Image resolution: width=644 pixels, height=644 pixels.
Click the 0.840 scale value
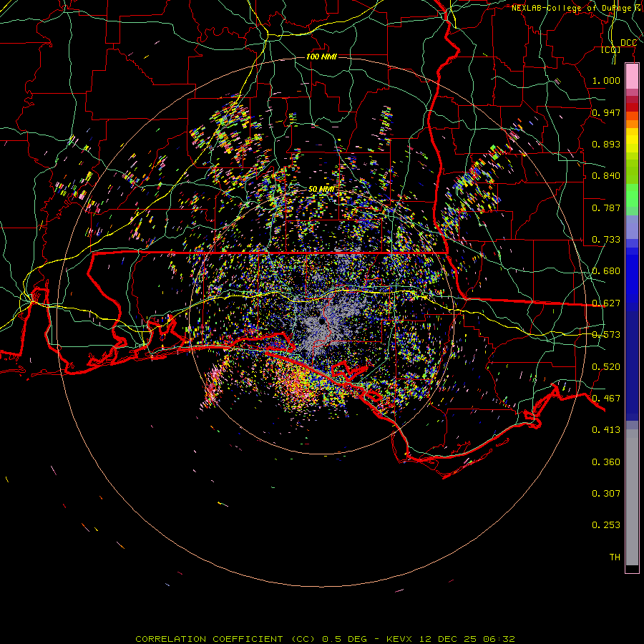click(x=606, y=176)
